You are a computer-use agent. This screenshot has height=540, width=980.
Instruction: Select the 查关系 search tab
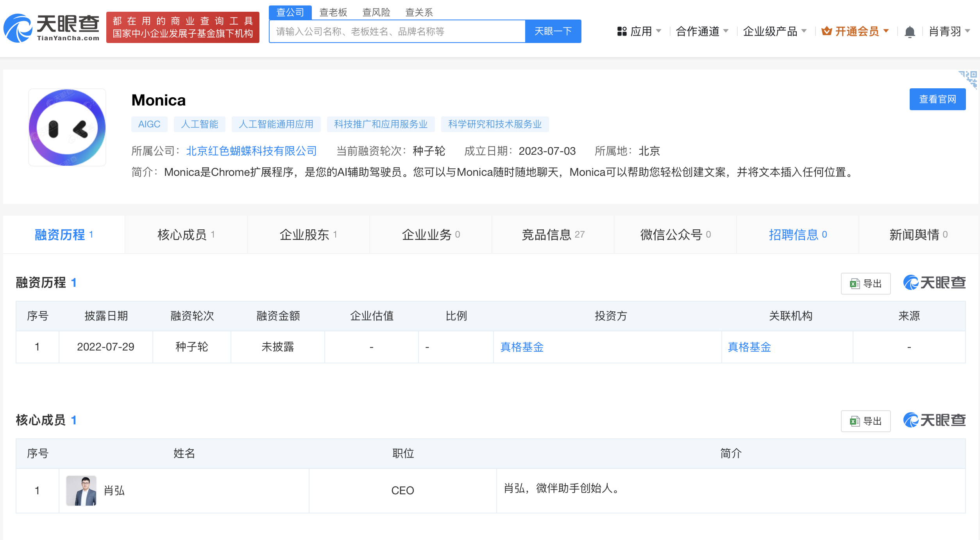(419, 13)
